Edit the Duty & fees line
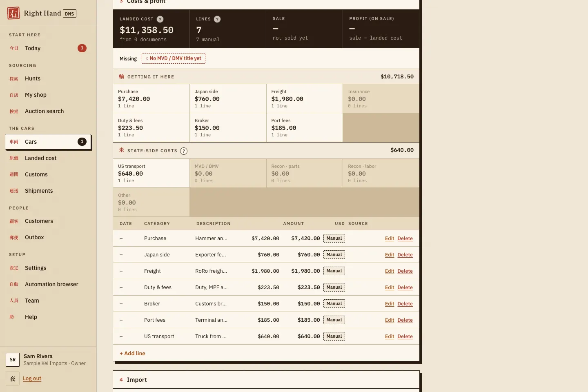 tap(390, 287)
